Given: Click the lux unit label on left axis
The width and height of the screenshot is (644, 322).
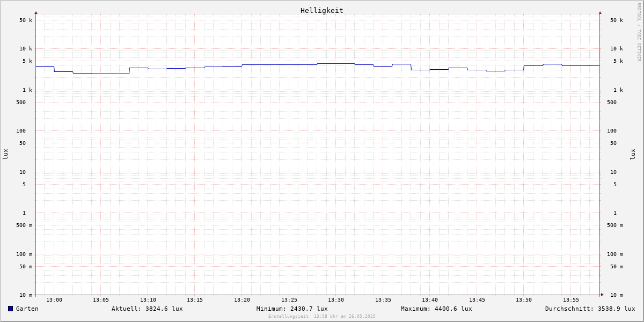Looking at the screenshot, I should coord(5,155).
